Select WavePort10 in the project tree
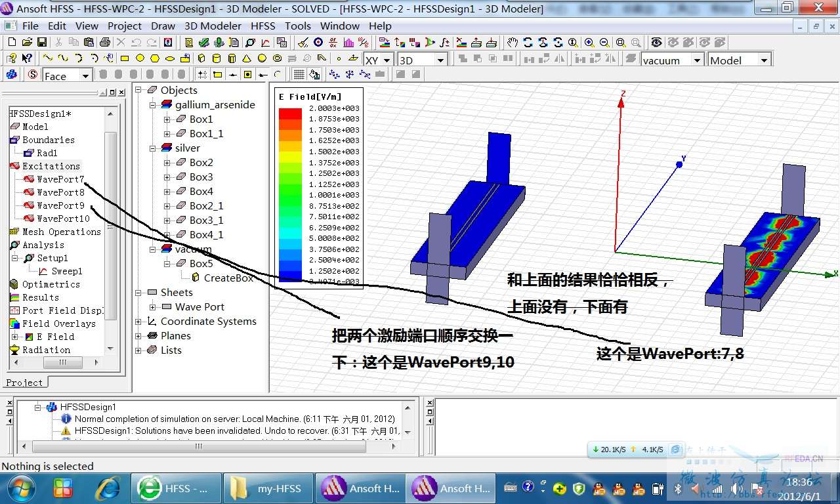The height and width of the screenshot is (504, 840). coord(63,219)
